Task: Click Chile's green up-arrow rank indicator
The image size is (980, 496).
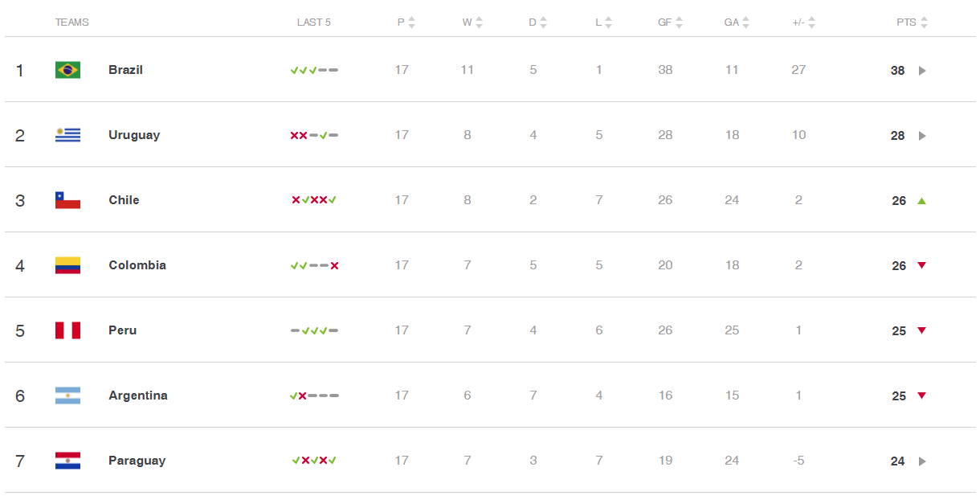Action: (922, 200)
